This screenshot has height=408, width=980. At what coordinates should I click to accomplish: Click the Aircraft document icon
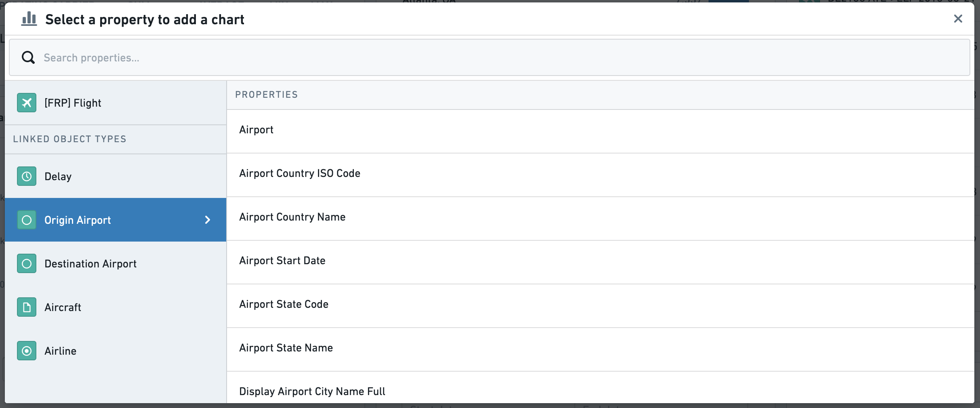27,307
